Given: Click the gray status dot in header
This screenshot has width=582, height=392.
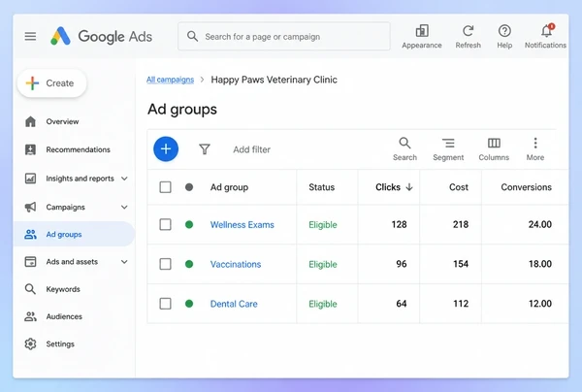Looking at the screenshot, I should [x=189, y=187].
